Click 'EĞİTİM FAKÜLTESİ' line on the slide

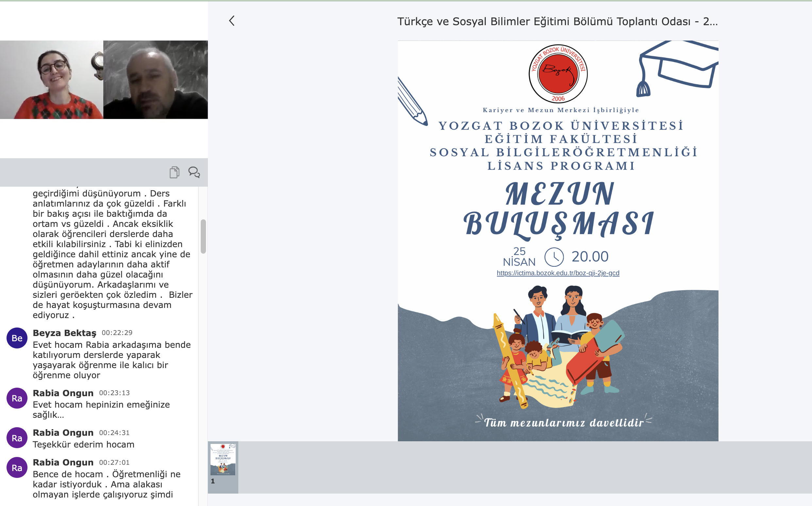coord(561,139)
